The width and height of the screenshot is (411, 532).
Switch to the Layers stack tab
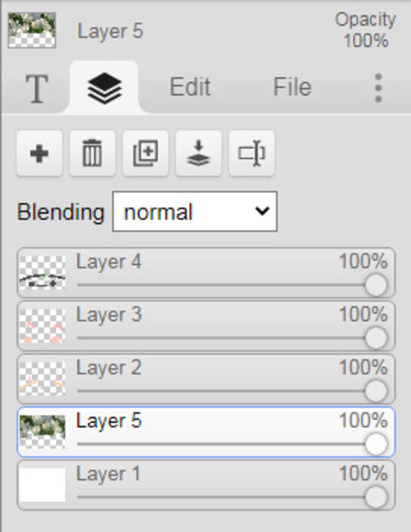click(x=104, y=88)
